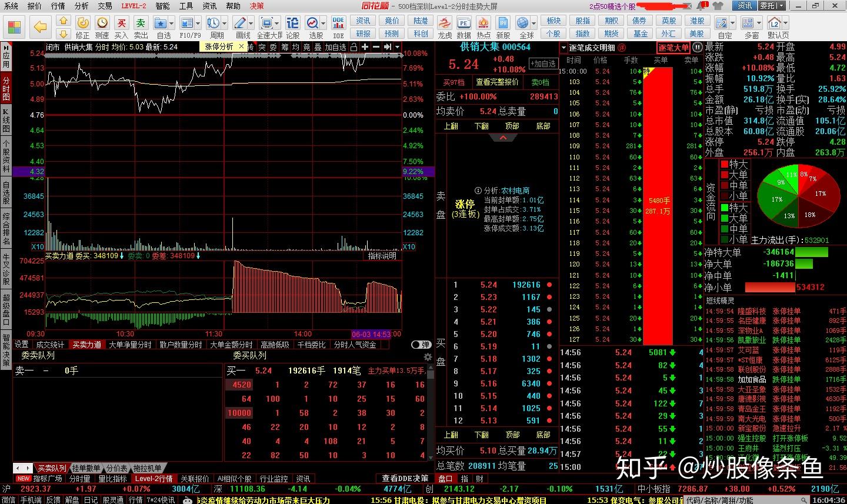Open the 自选 star folder icon
The width and height of the screenshot is (847, 504).
161,23
